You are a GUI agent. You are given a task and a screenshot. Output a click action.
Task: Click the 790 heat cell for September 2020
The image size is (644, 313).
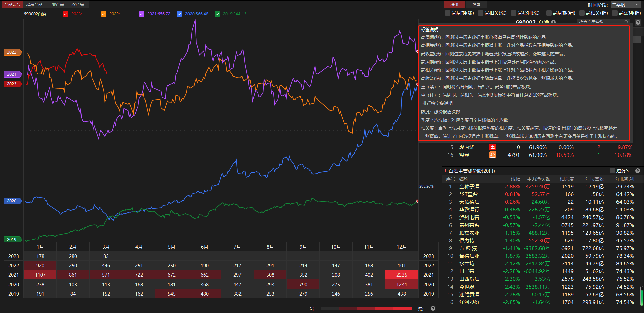303,285
